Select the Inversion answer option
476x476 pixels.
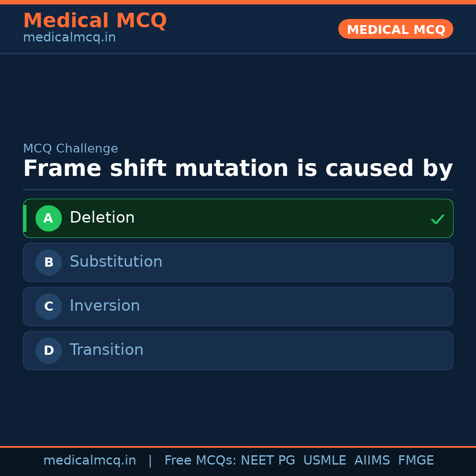[x=105, y=306]
